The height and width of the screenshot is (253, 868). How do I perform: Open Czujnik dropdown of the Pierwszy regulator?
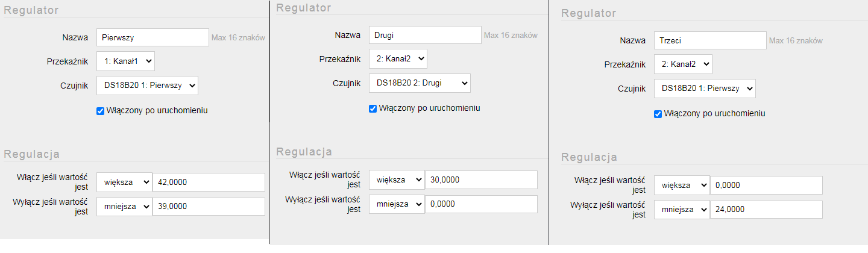coord(147,86)
